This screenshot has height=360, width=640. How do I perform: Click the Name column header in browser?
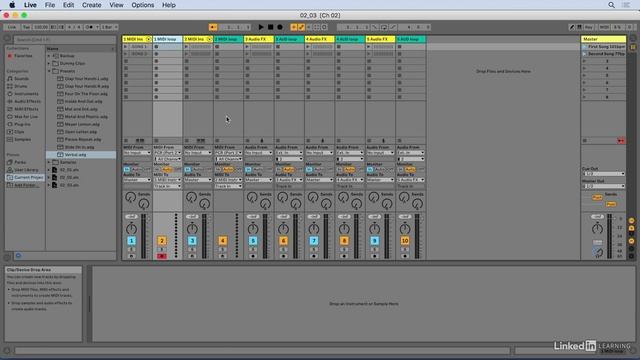80,49
